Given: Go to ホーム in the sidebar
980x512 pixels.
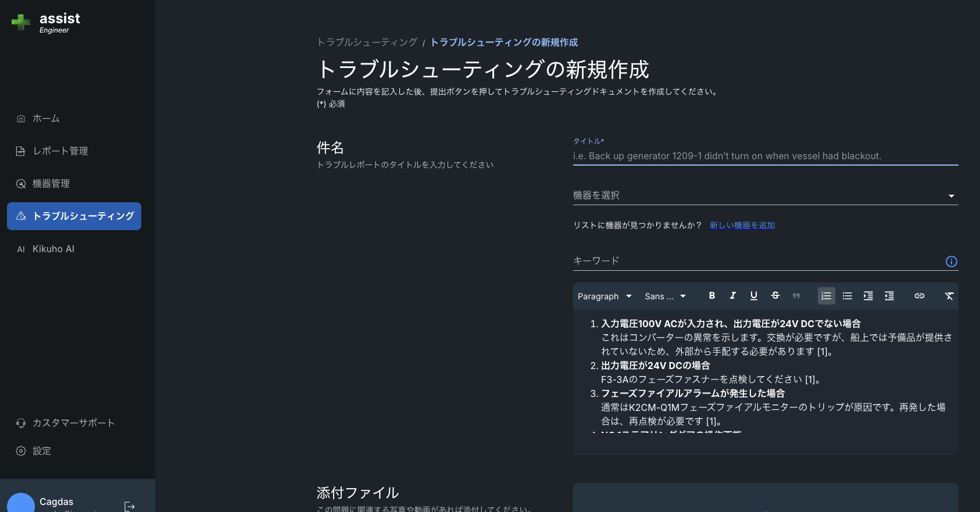Looking at the screenshot, I should pos(74,119).
